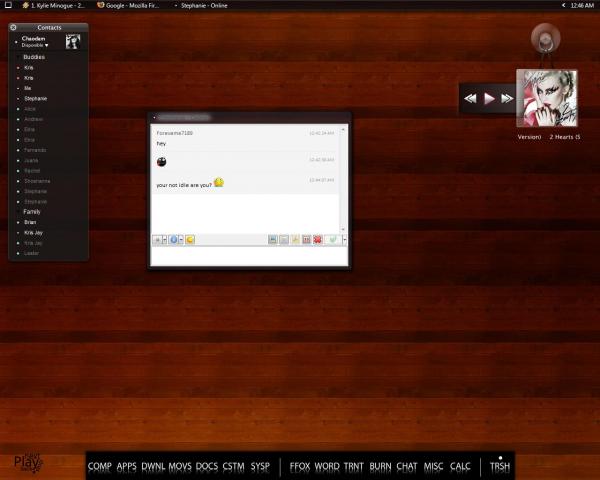Switch to Stephanie - Online taskbar item
The width and height of the screenshot is (600, 480).
[201, 5]
